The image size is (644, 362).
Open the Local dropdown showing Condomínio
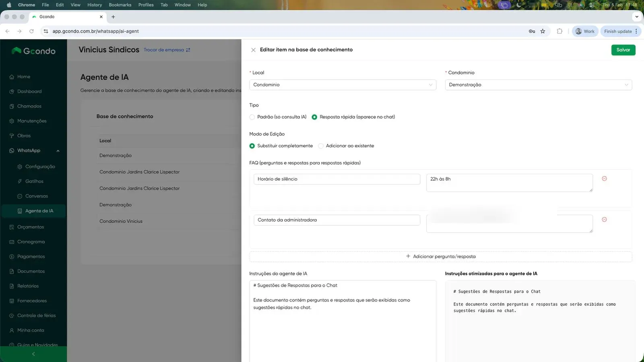coord(343,85)
